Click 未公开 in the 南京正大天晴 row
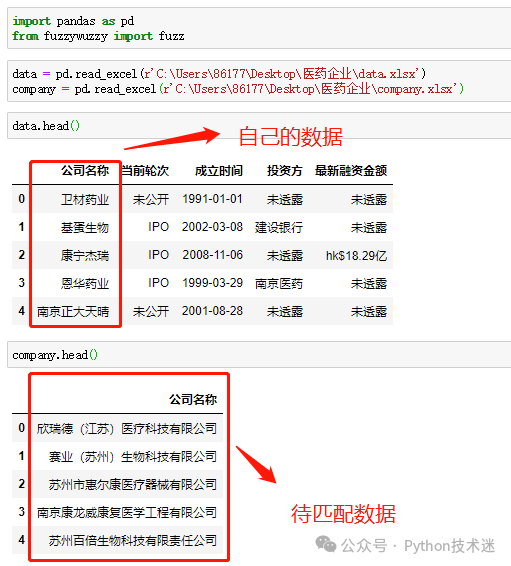The height and width of the screenshot is (566, 511). (x=151, y=311)
